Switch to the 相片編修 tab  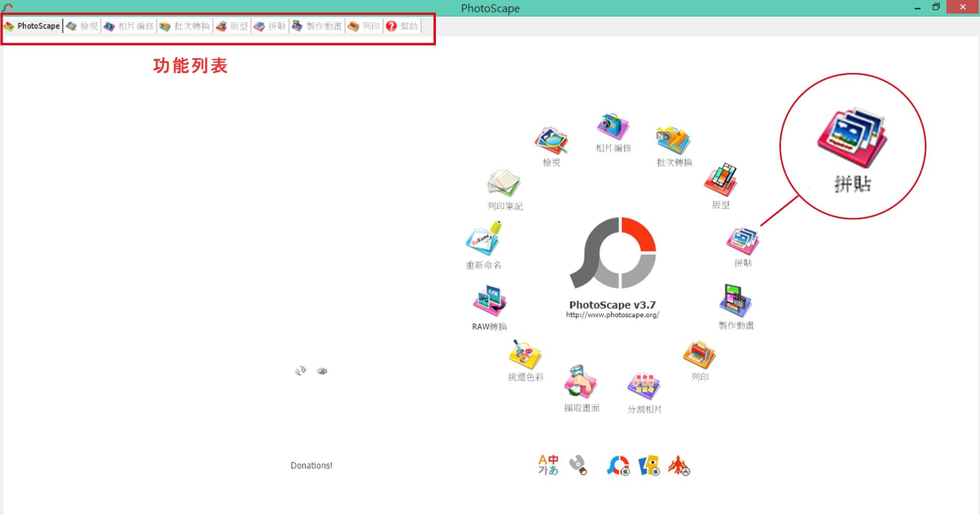click(x=129, y=26)
